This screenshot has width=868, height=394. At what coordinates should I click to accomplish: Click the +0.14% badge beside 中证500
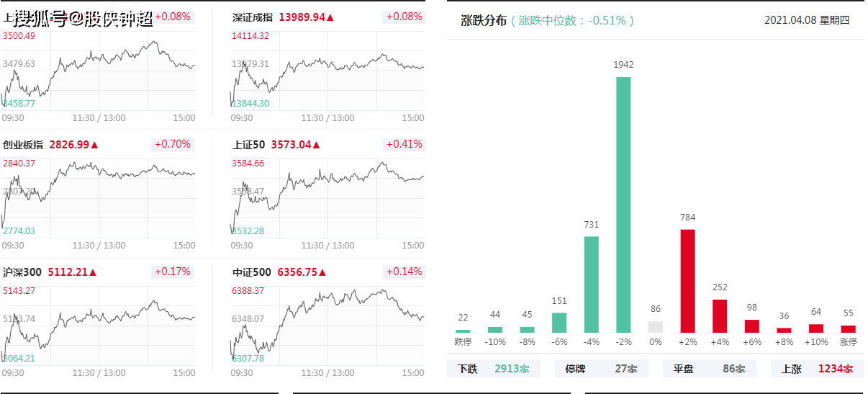click(404, 272)
